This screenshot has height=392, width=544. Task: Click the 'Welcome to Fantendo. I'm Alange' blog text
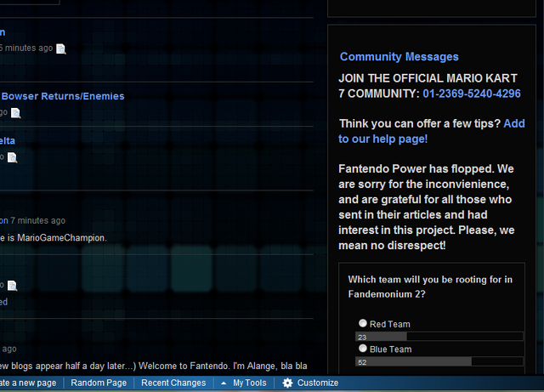(x=223, y=366)
